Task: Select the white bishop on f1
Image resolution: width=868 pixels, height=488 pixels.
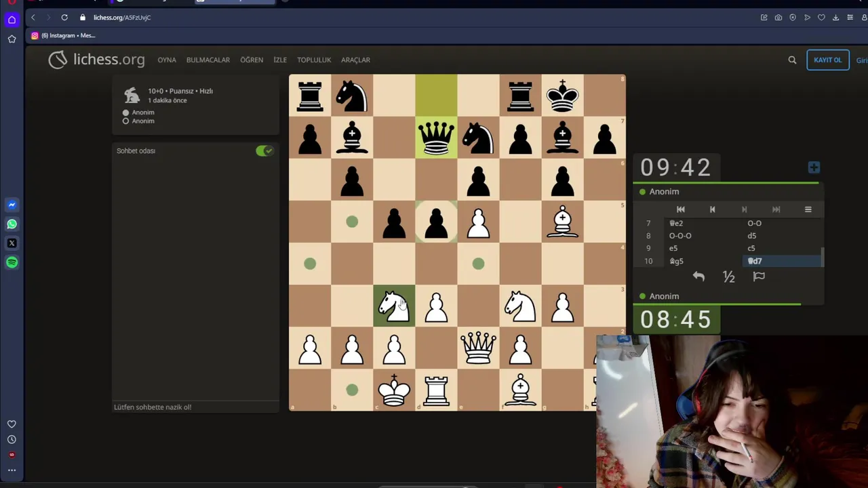Action: pyautogui.click(x=520, y=390)
